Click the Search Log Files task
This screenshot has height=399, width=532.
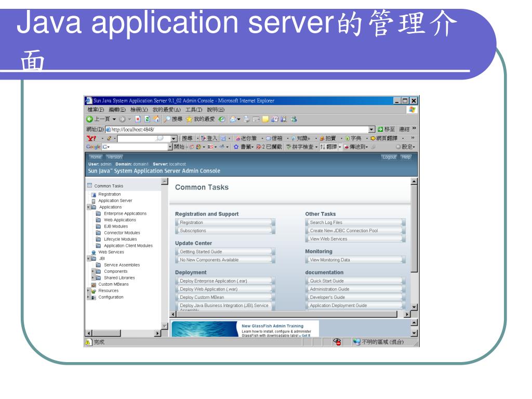pos(355,222)
